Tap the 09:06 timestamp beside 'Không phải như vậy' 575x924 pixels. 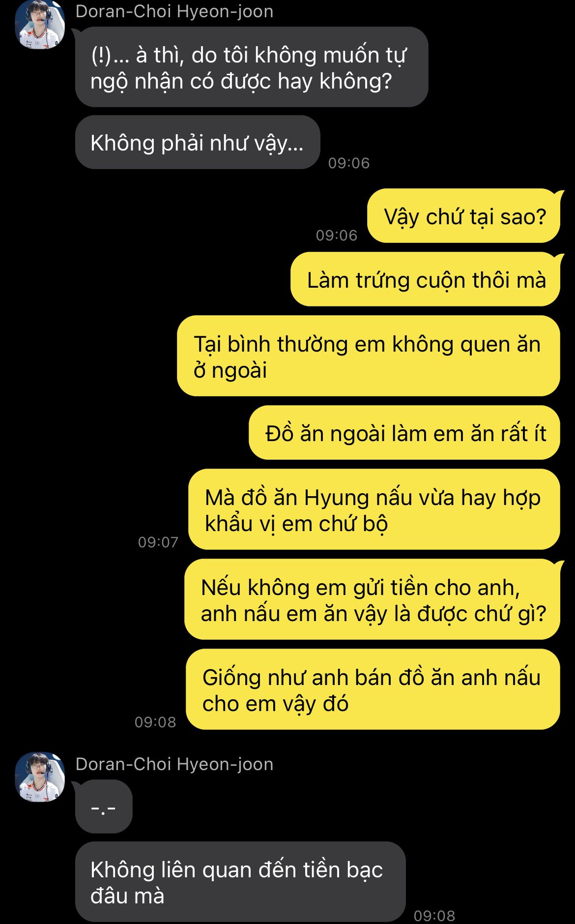(349, 163)
